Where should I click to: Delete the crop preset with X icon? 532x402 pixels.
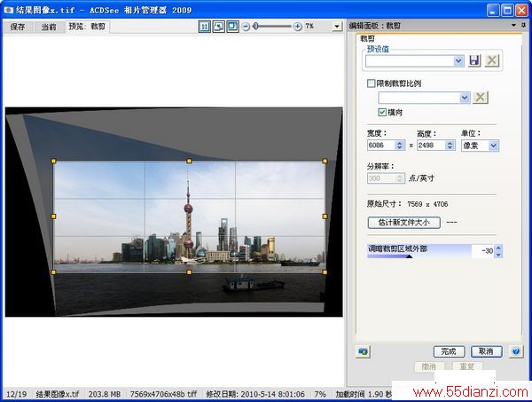click(491, 60)
